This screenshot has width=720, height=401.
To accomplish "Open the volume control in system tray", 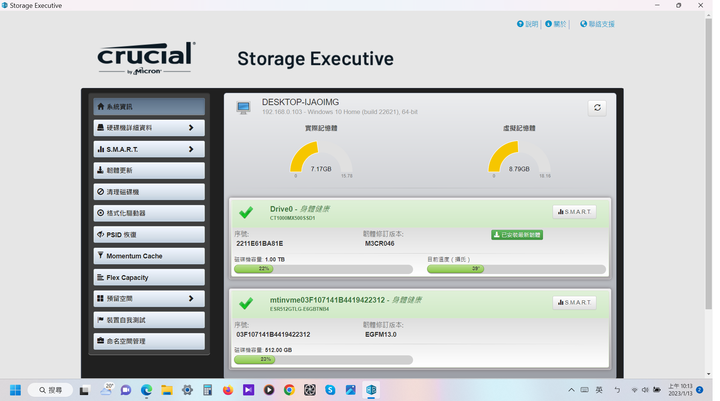I will 645,390.
